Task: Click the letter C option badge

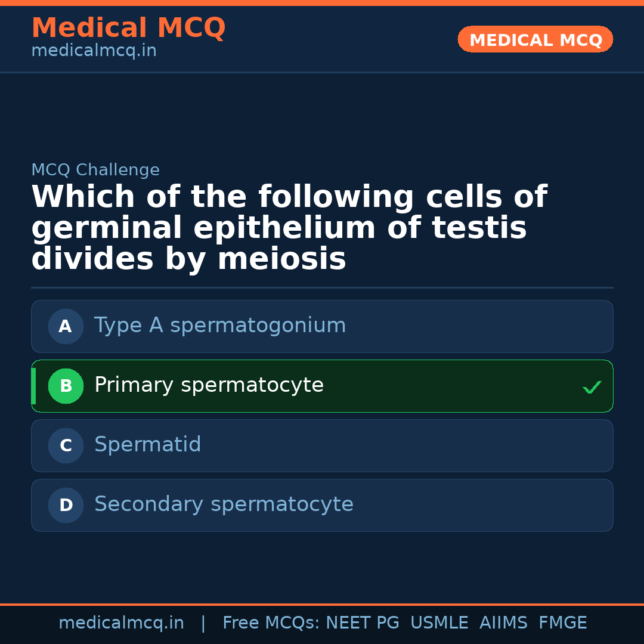Action: (66, 445)
